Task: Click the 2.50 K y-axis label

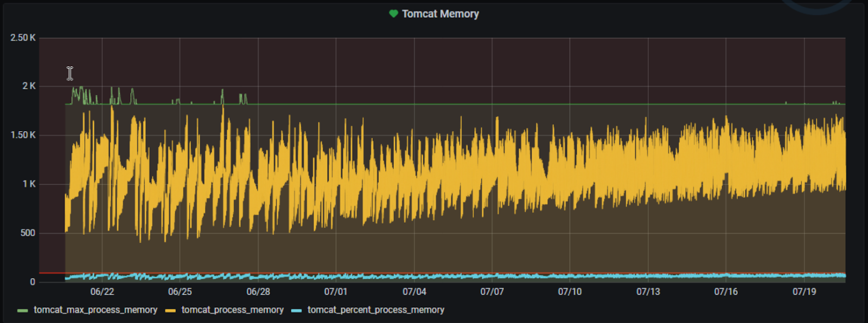Action: tap(23, 38)
